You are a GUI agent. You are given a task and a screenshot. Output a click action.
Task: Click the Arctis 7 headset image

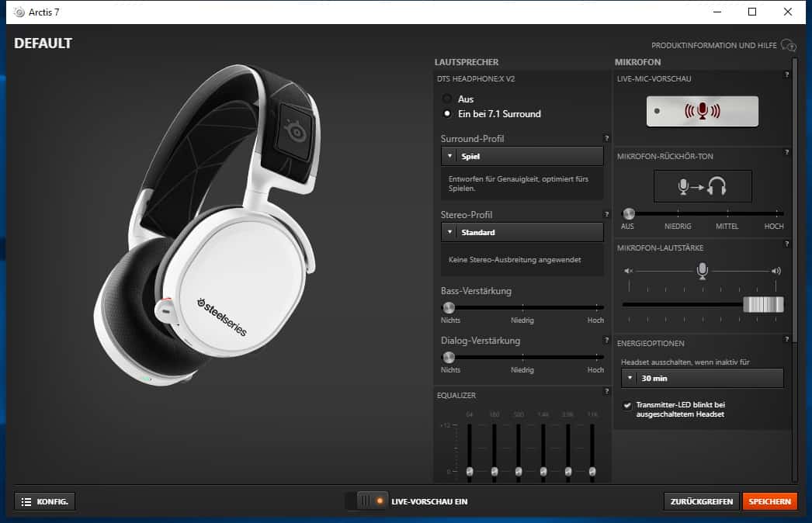click(206, 223)
